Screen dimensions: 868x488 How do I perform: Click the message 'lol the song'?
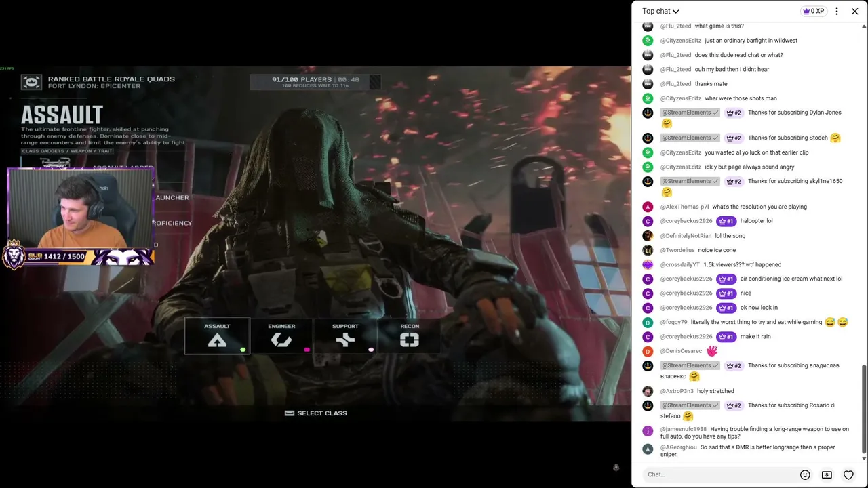pos(730,236)
